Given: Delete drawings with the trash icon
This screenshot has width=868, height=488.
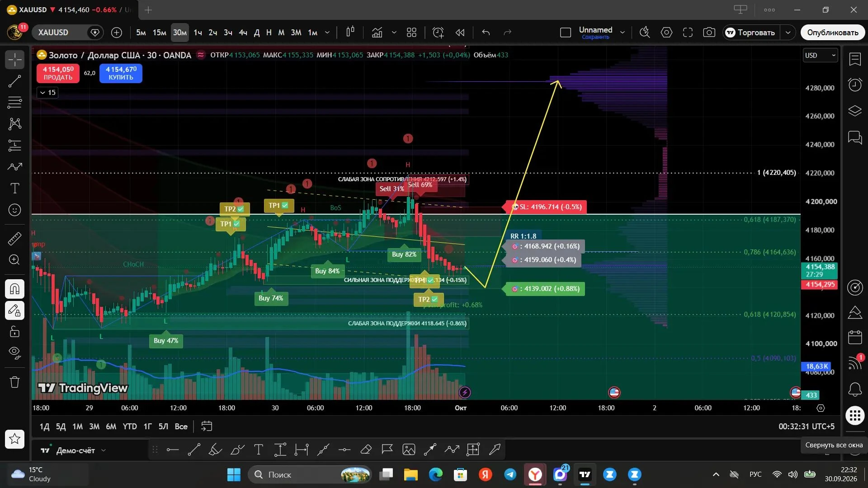Looking at the screenshot, I should [x=14, y=382].
